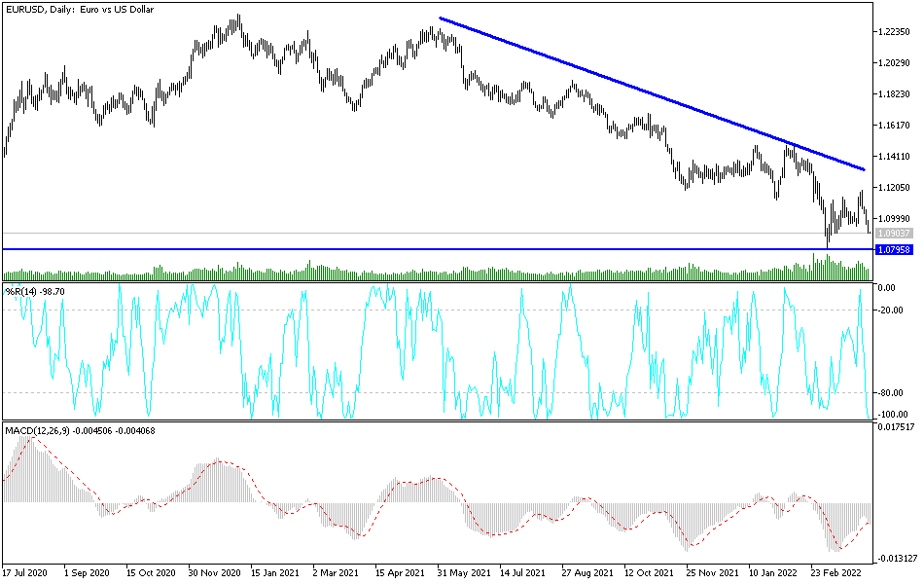Click the 17 Jul 2020 date label
This screenshot has height=584, width=924.
[24, 572]
